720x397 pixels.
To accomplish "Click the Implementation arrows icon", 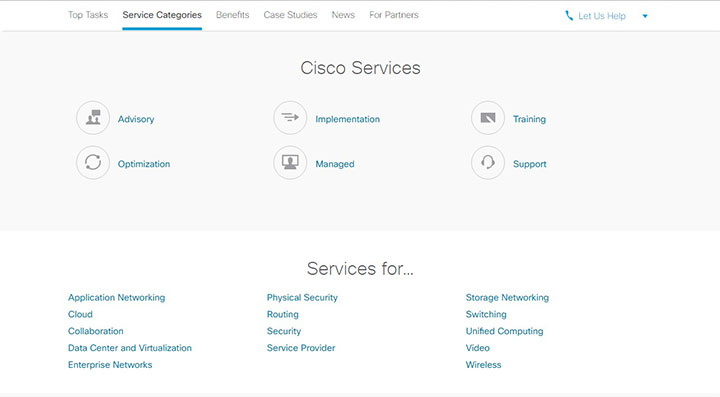I will coord(290,118).
